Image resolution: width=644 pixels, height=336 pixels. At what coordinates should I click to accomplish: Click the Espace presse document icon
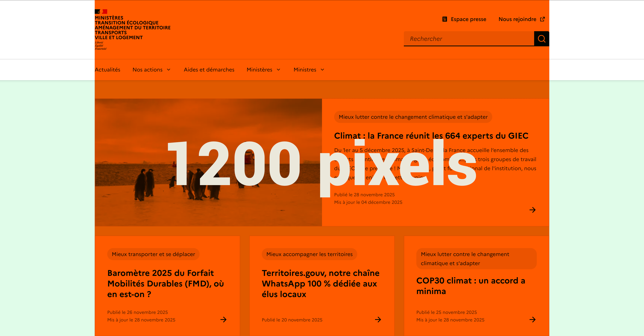coord(445,19)
